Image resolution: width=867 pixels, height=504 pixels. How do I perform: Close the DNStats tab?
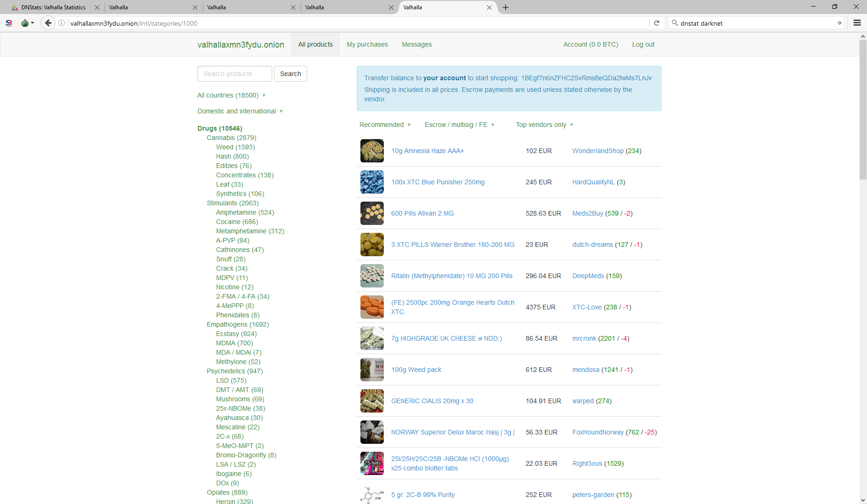click(x=97, y=7)
